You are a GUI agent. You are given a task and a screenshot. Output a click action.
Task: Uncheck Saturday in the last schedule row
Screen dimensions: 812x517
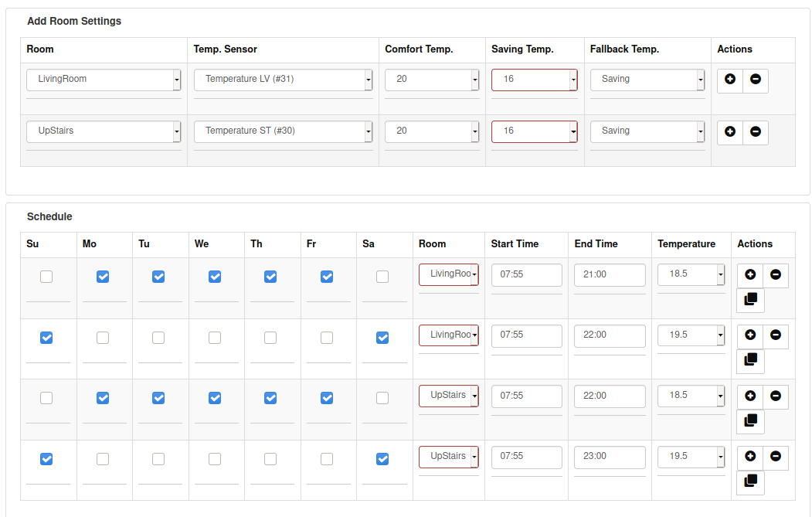point(382,459)
